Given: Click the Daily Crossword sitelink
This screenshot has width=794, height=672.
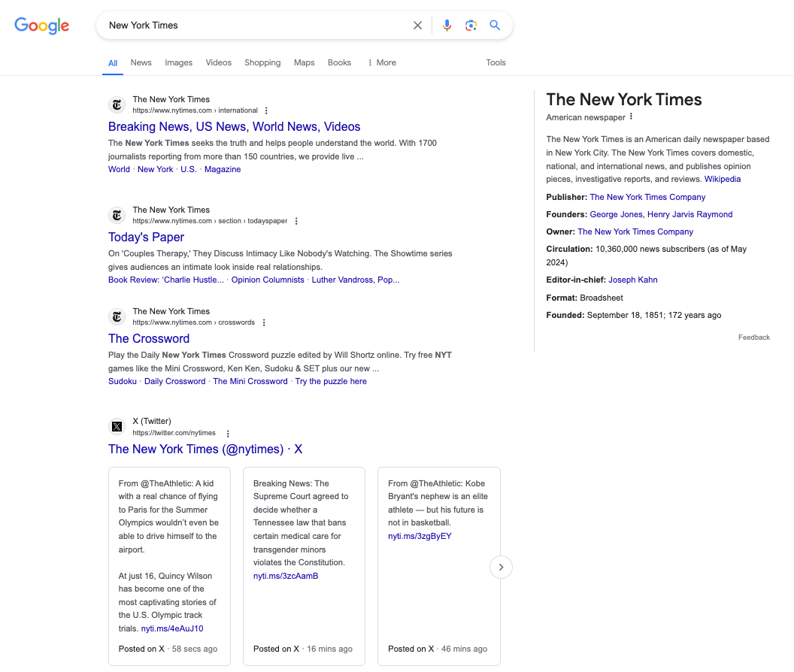Looking at the screenshot, I should (174, 381).
